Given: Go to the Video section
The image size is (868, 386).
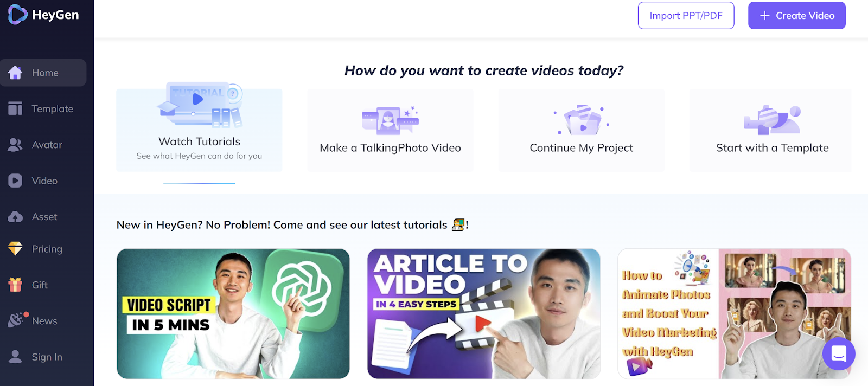Looking at the screenshot, I should (x=43, y=181).
